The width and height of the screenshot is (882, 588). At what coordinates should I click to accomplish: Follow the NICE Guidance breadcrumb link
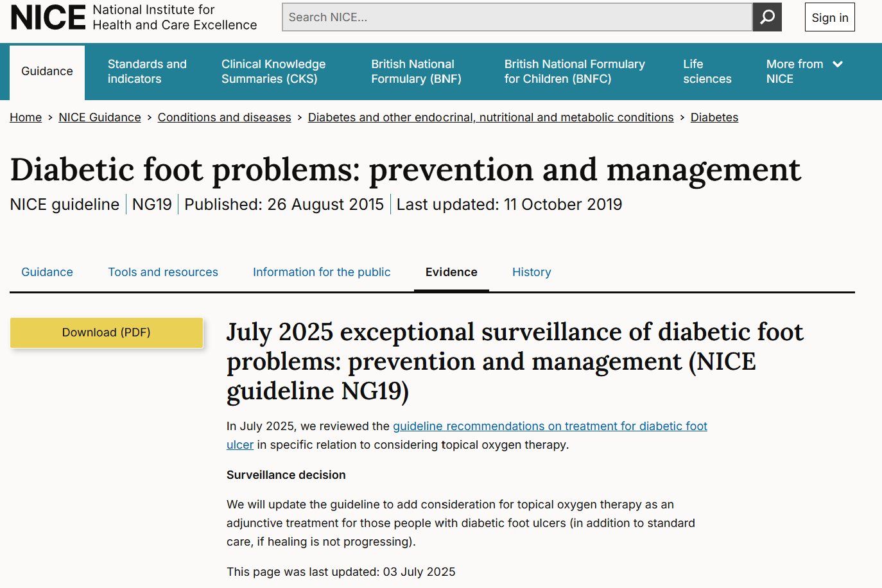(99, 117)
